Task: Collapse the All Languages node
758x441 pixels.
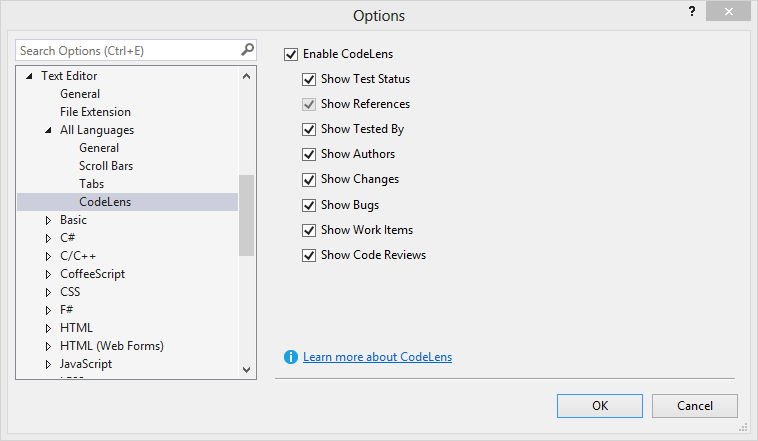Action: (x=48, y=130)
